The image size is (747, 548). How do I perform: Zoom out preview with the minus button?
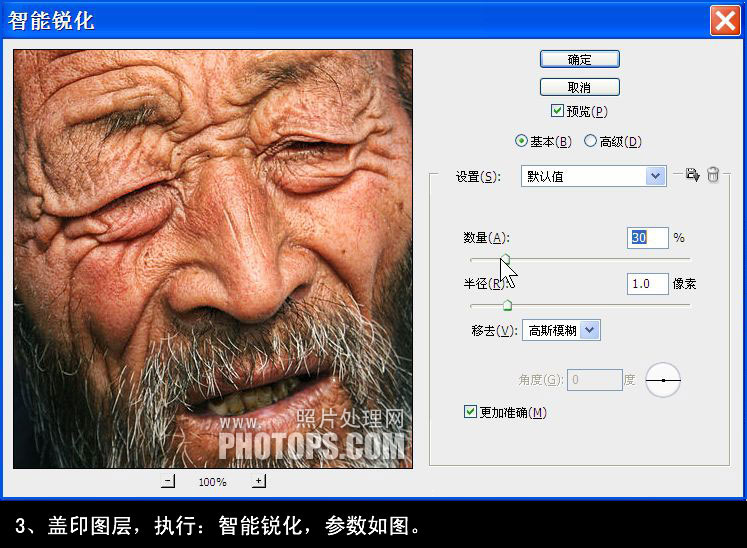coord(168,481)
